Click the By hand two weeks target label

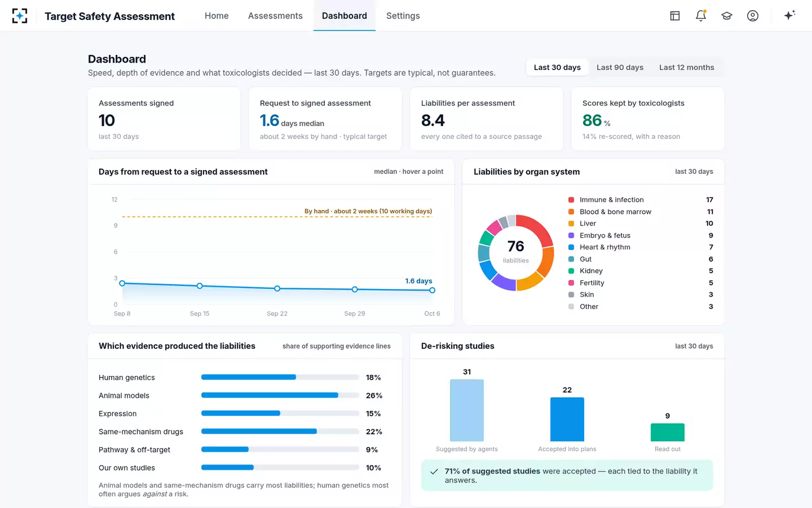coord(368,211)
